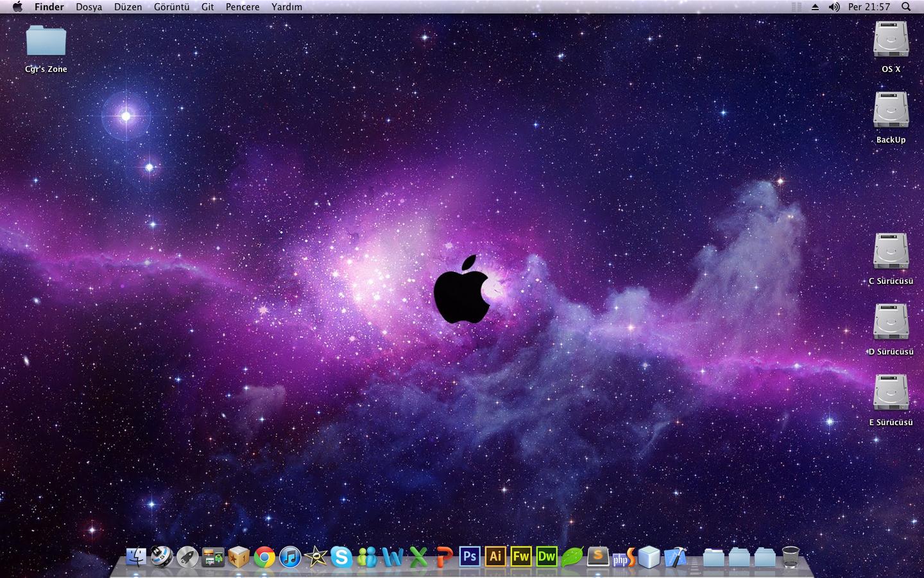This screenshot has width=924, height=578.
Task: Open Xcode from the Dock
Action: point(675,557)
